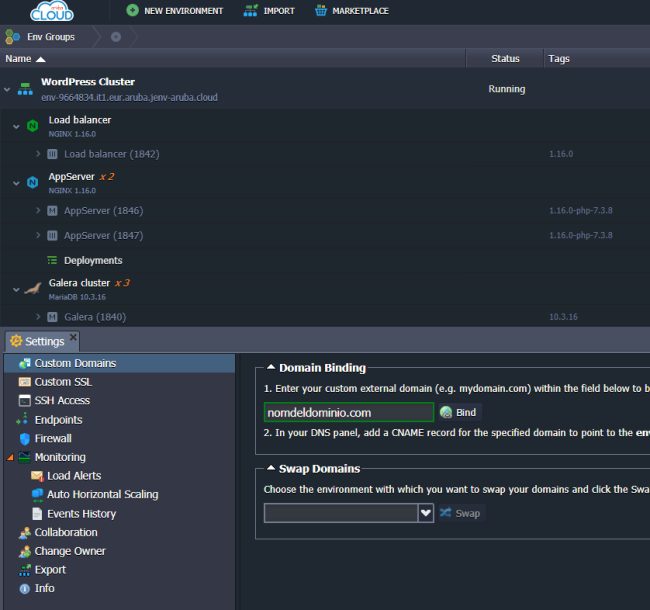Click the Info icon
Viewport: 650px width, 610px height.
(x=25, y=588)
